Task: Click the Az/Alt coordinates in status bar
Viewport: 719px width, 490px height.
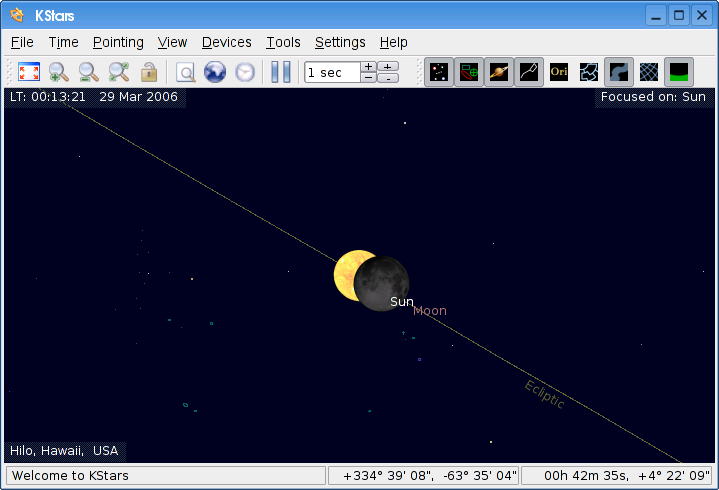Action: tap(424, 476)
